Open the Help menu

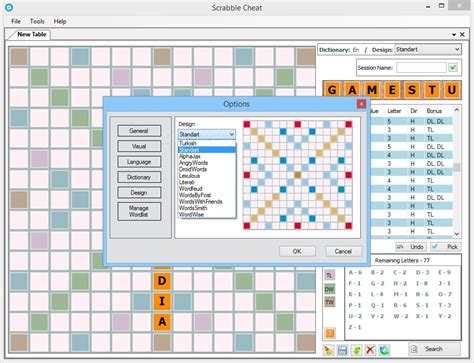click(x=60, y=21)
